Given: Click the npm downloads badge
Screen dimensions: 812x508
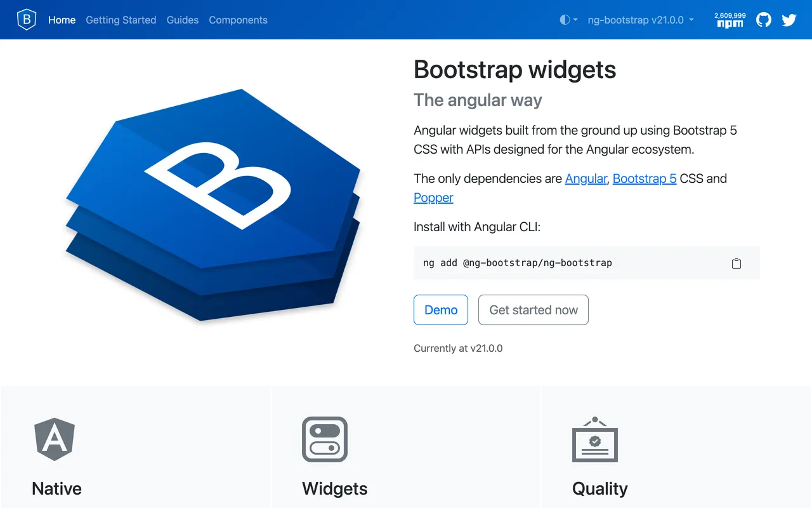Looking at the screenshot, I should pos(730,20).
